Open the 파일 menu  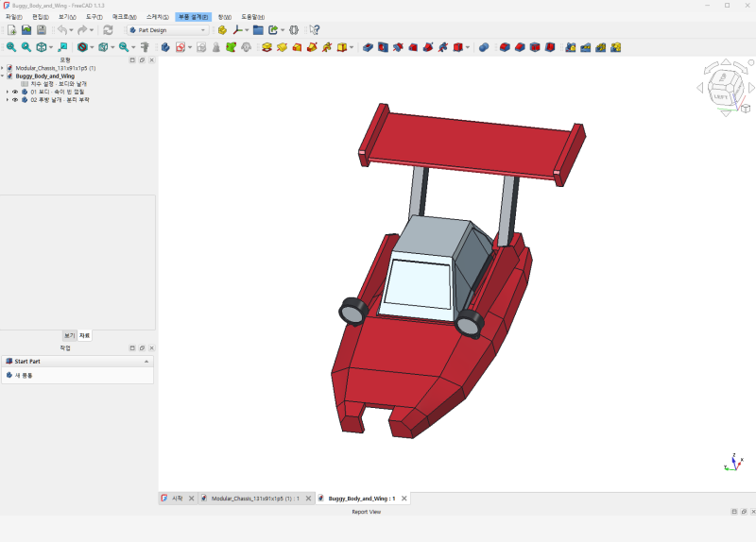pyautogui.click(x=14, y=17)
